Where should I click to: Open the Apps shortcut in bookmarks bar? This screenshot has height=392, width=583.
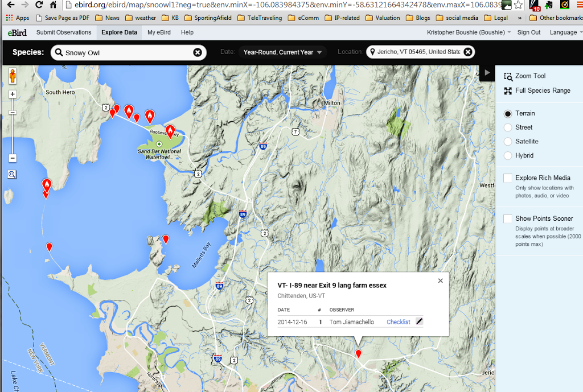tap(18, 18)
